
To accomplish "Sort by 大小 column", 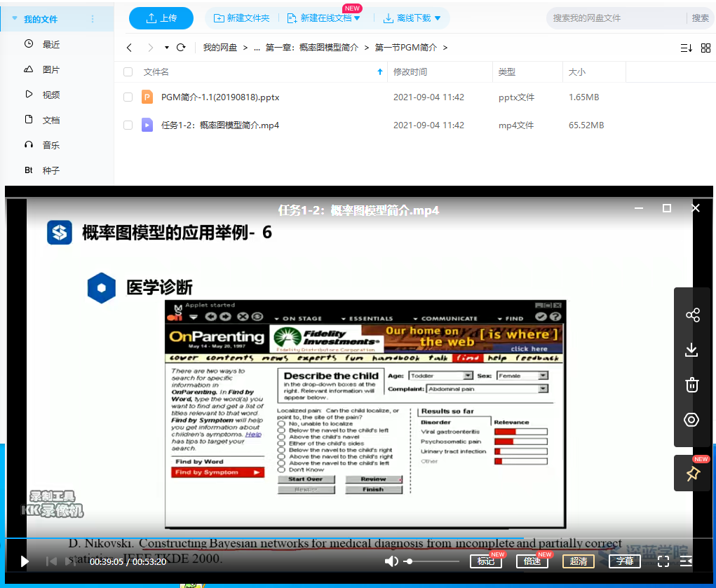I will (x=576, y=72).
